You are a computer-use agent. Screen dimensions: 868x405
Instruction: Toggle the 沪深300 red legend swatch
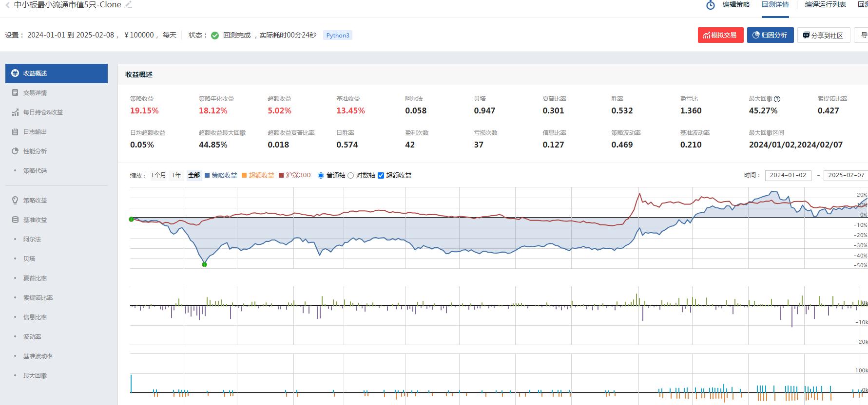281,175
